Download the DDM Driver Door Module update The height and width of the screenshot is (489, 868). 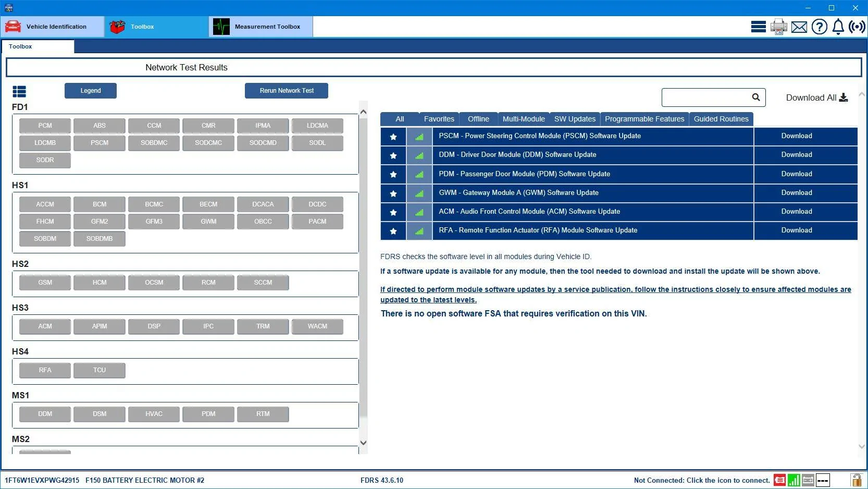(796, 155)
